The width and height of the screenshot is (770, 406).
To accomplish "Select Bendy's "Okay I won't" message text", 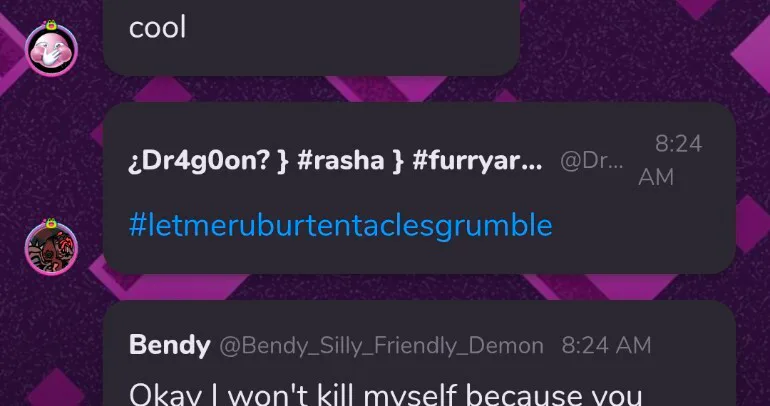I will pyautogui.click(x=385, y=395).
